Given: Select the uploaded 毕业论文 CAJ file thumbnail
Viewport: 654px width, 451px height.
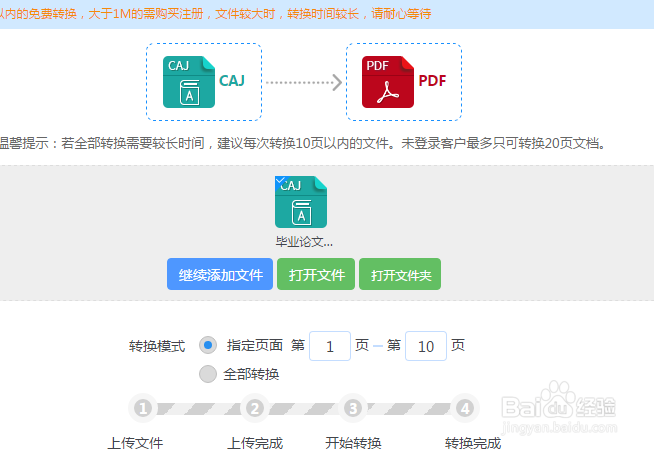Looking at the screenshot, I should coord(301,202).
